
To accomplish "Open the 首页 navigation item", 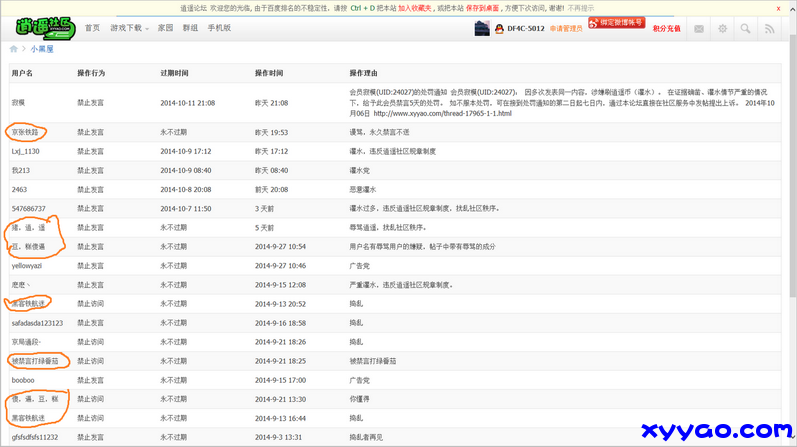I will coord(92,28).
